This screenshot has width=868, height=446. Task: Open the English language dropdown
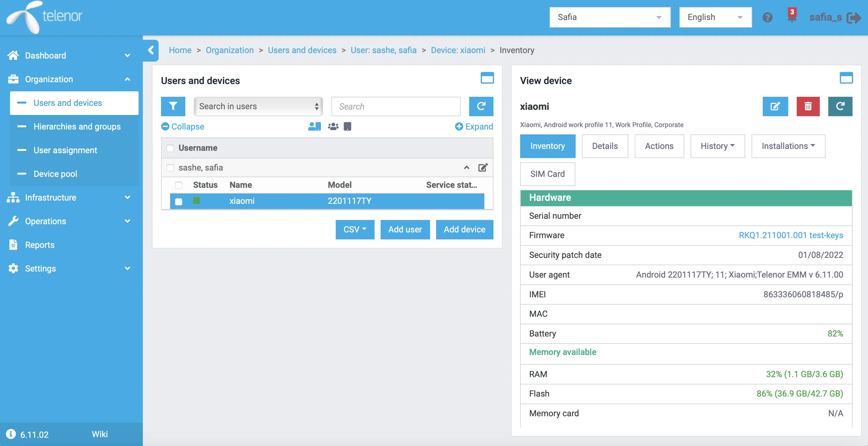point(715,17)
